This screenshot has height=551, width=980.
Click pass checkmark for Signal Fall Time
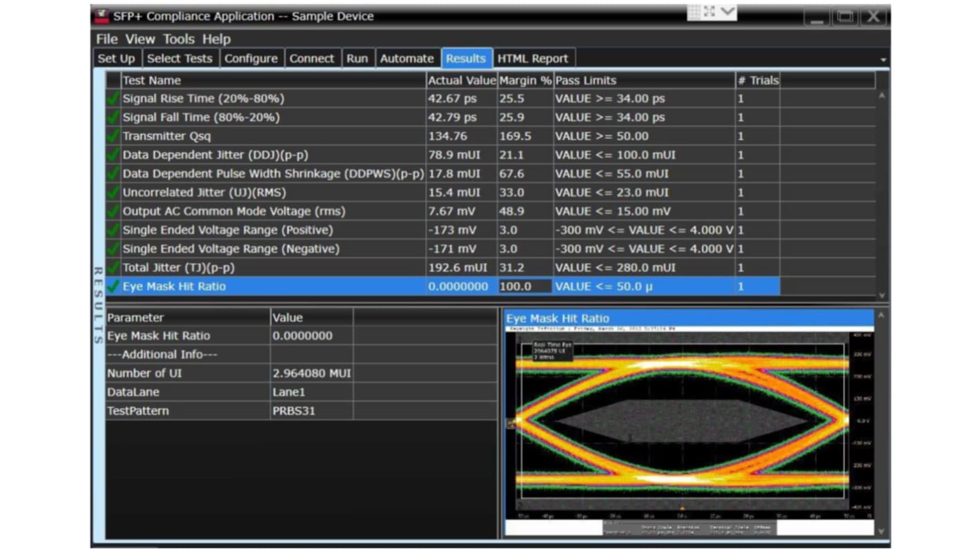(113, 117)
